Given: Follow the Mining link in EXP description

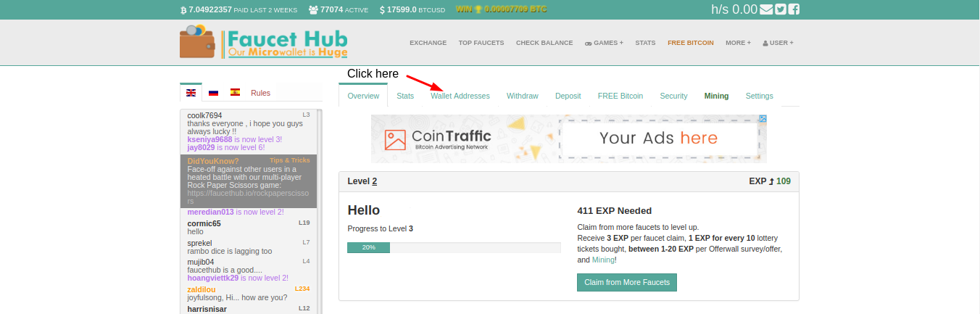Looking at the screenshot, I should [x=603, y=260].
